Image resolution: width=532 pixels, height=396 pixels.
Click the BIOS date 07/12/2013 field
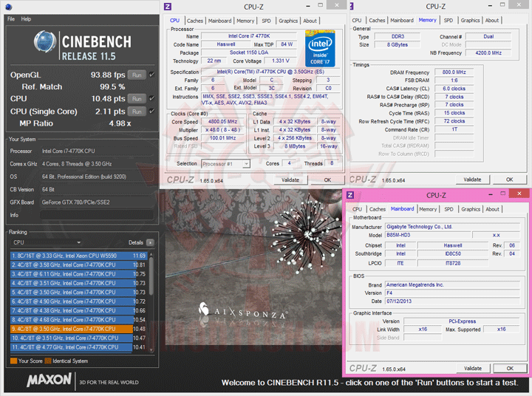click(453, 301)
